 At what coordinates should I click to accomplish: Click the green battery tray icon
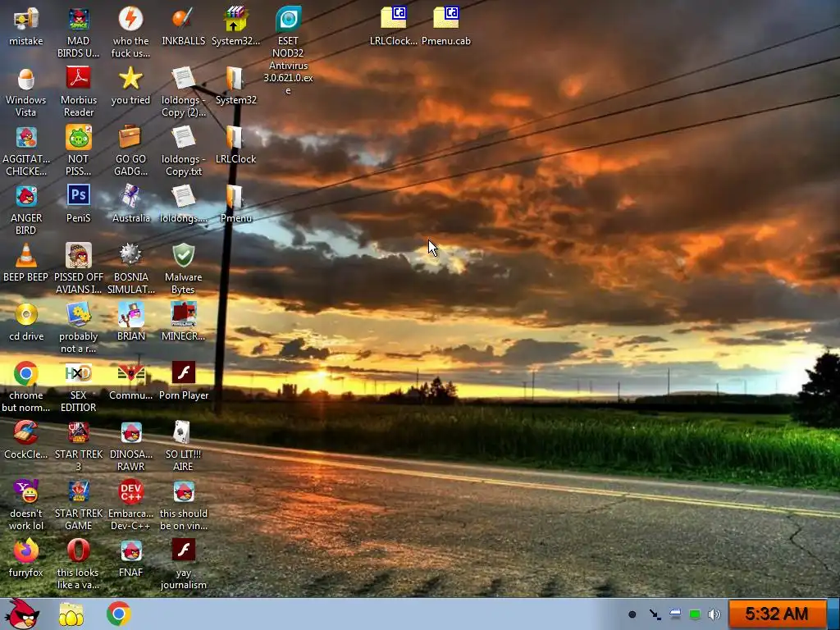tap(695, 614)
